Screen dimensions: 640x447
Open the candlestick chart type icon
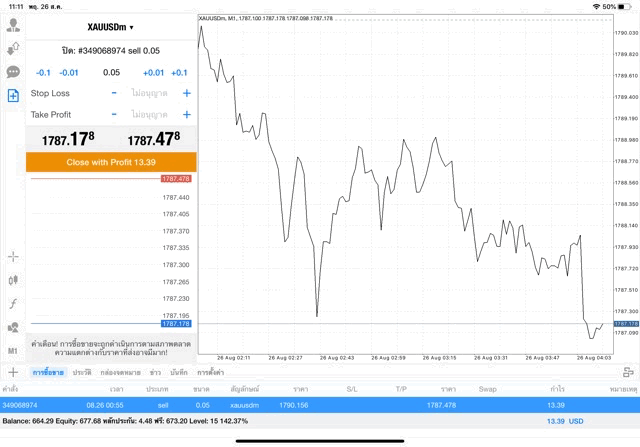tap(13, 280)
